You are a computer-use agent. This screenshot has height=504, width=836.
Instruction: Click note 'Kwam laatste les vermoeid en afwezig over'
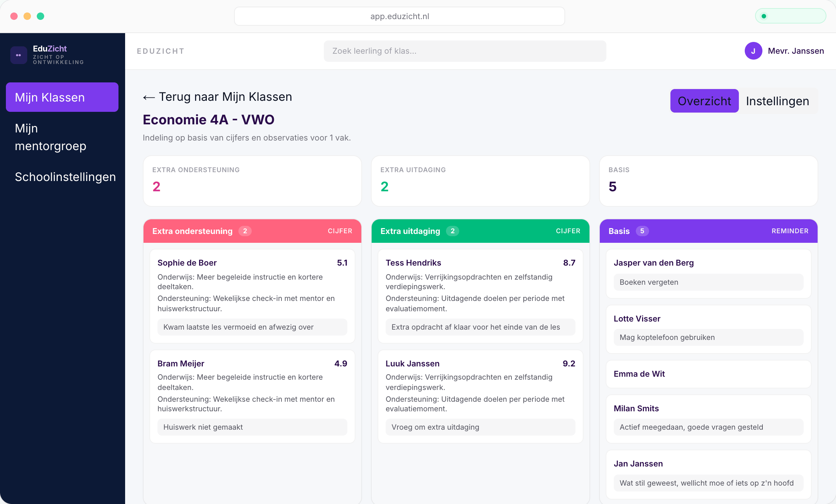pyautogui.click(x=252, y=327)
